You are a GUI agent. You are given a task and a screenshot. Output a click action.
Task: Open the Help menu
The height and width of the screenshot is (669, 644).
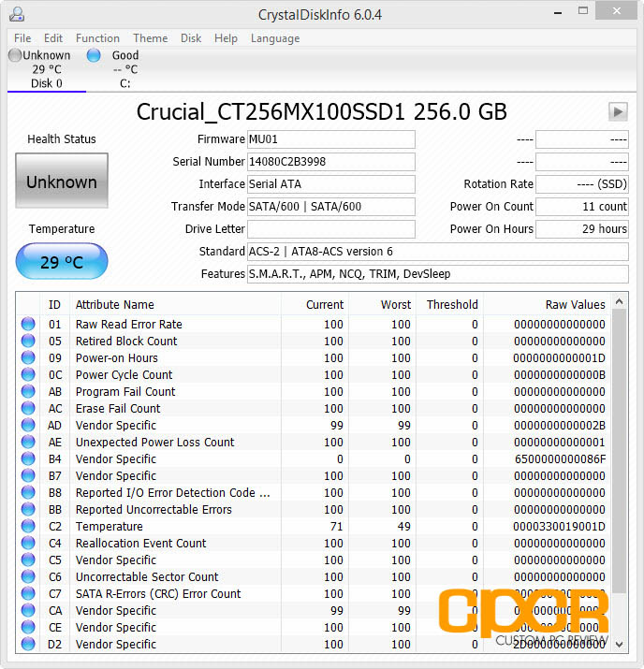point(226,38)
